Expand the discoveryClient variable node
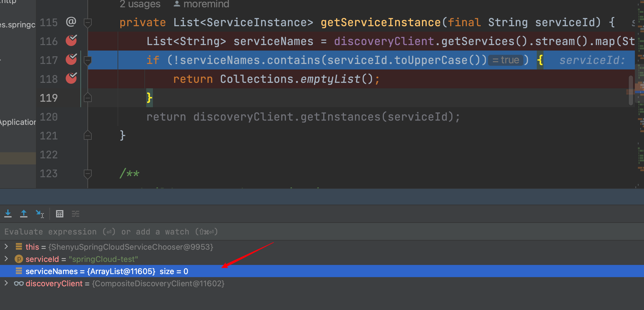 tap(6, 283)
